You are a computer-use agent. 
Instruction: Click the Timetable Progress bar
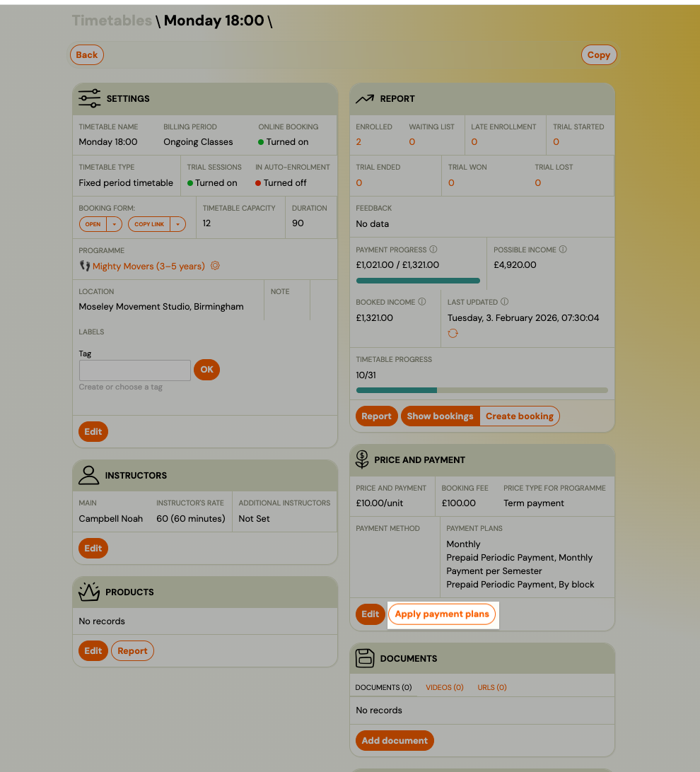(x=482, y=390)
